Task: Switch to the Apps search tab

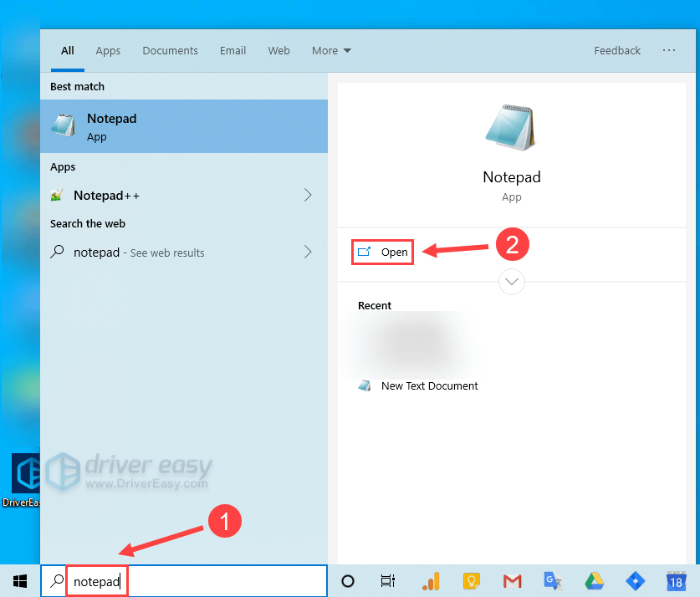Action: [x=108, y=51]
